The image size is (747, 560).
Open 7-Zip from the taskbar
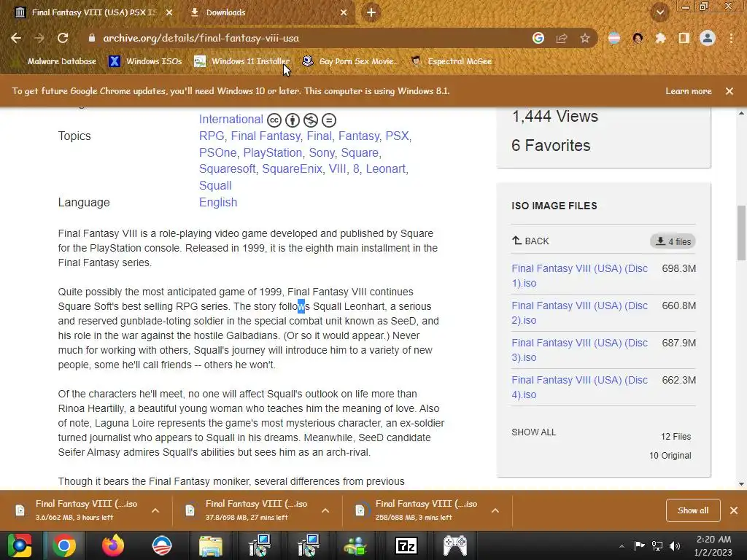click(x=406, y=545)
